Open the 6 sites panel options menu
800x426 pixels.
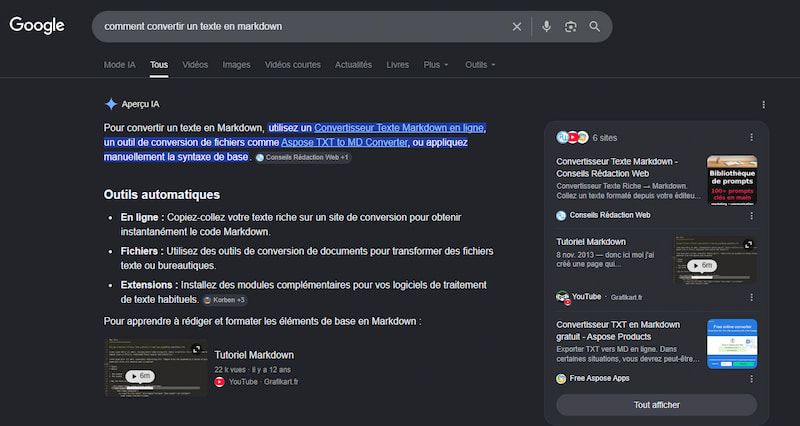coord(751,137)
